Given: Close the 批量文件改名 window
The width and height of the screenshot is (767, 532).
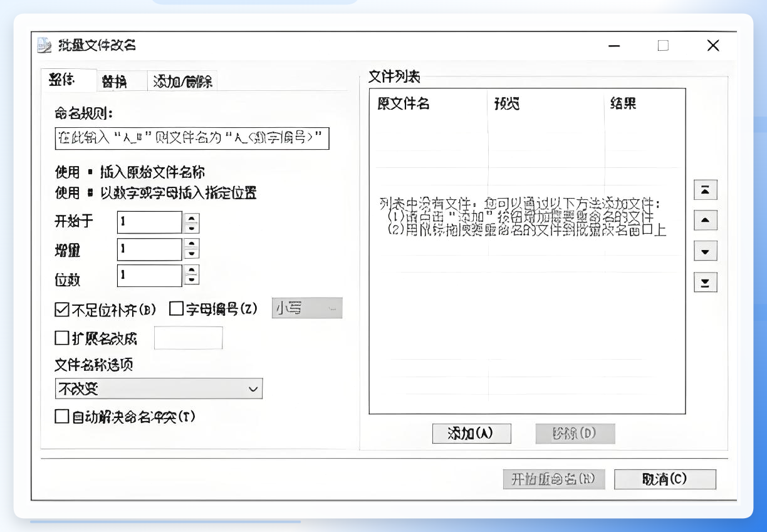Looking at the screenshot, I should [712, 46].
